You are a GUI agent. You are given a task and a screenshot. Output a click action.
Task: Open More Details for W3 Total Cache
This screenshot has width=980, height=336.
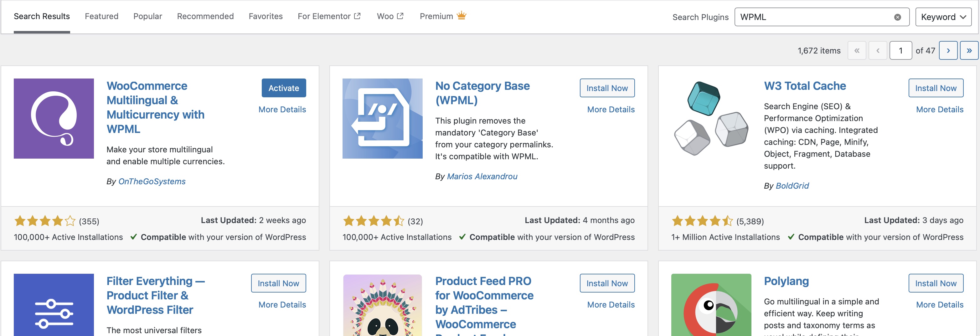[x=940, y=109]
